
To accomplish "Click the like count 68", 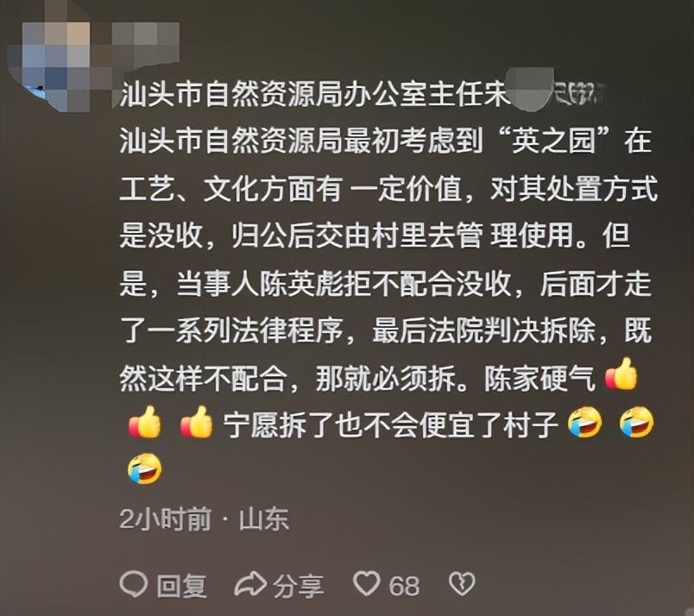I will [404, 586].
